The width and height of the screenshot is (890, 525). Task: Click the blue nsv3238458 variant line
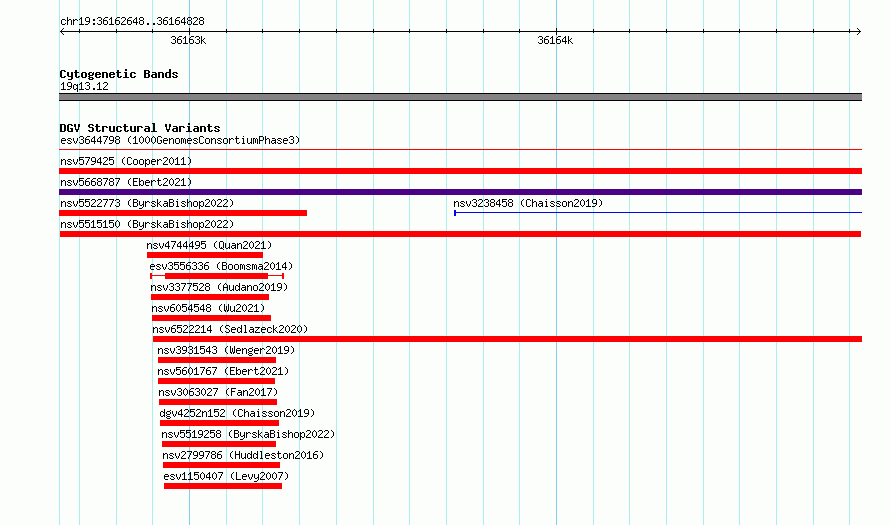(x=658, y=213)
